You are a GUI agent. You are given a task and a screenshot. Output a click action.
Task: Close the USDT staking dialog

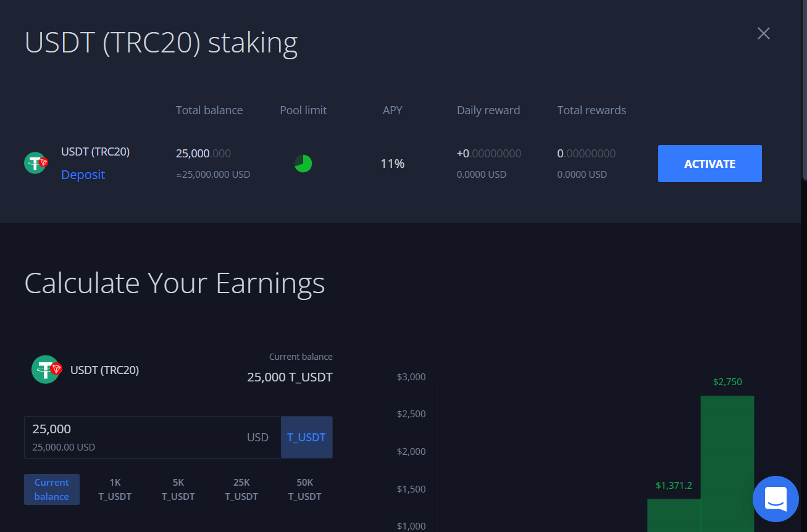point(764,33)
